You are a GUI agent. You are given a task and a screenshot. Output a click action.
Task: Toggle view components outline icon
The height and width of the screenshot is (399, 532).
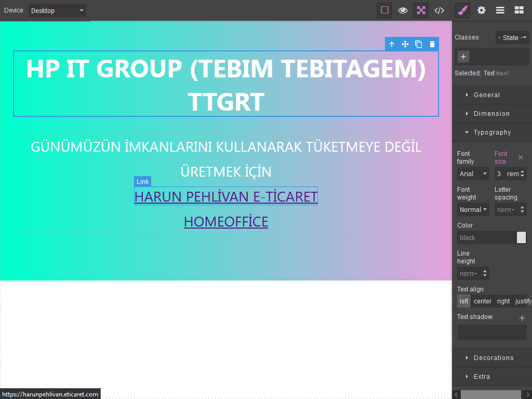pos(384,10)
